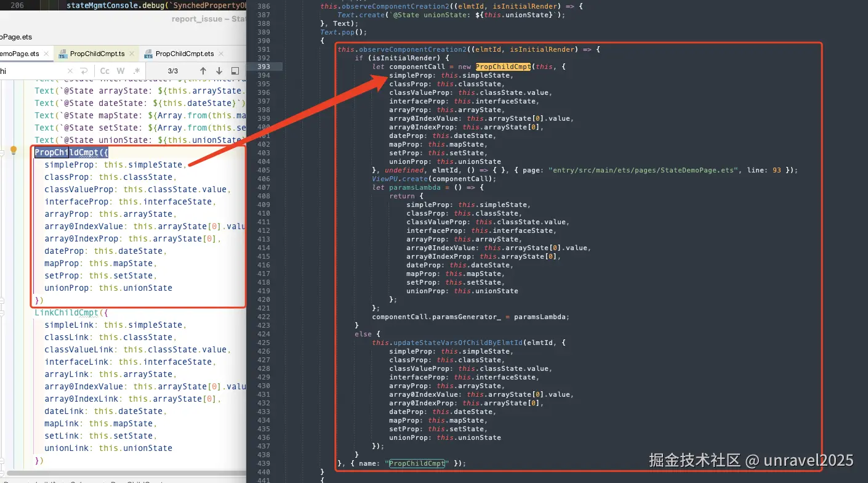Click componentCall.paramsGenerator_ line 422
The image size is (868, 483).
pos(470,317)
